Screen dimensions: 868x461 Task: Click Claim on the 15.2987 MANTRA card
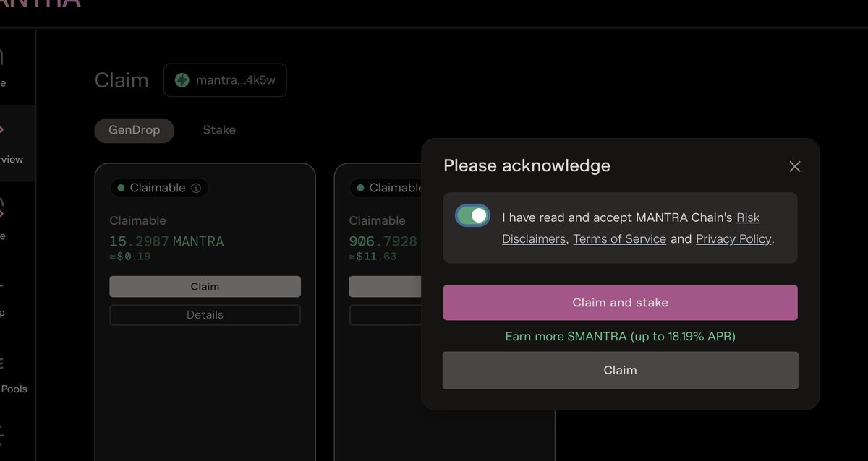[x=205, y=287]
